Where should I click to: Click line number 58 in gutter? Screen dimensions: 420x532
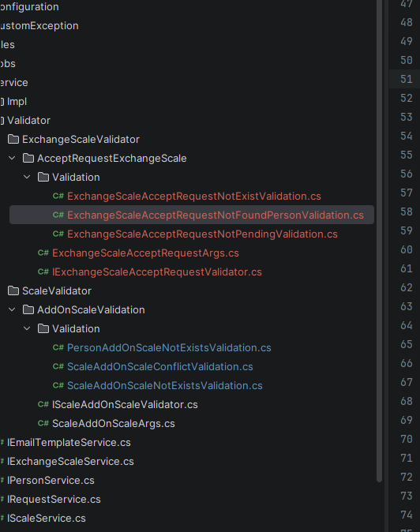click(x=406, y=212)
